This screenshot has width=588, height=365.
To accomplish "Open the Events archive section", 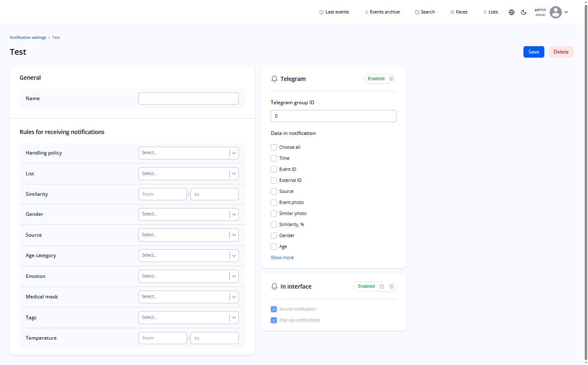I will click(382, 12).
